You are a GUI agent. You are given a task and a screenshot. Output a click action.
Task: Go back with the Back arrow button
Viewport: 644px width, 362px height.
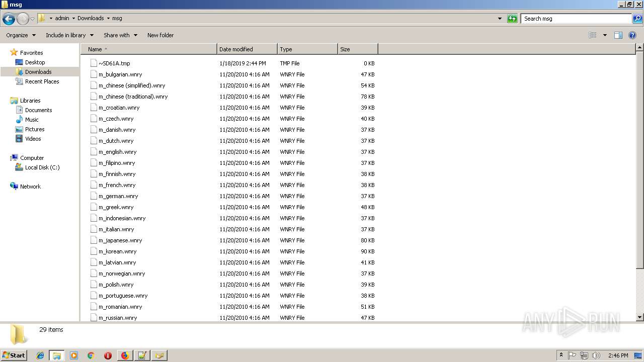(x=9, y=19)
